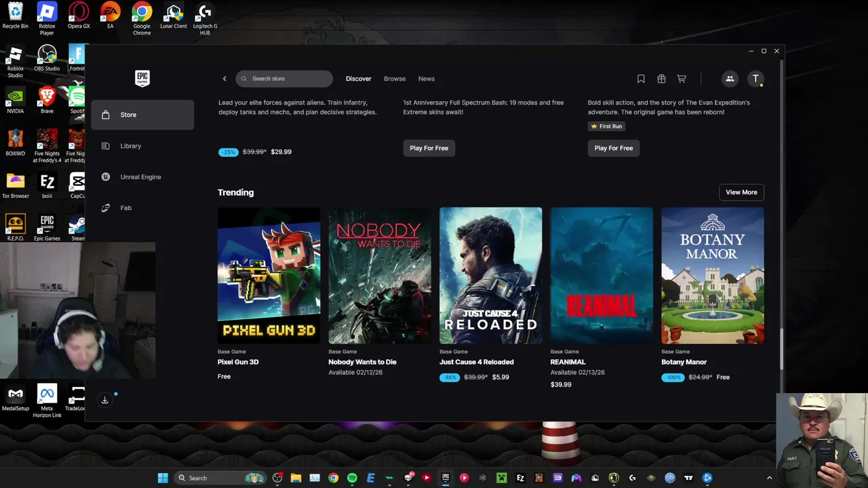Click the Nobody Wants to Die title
868x488 pixels.
362,362
